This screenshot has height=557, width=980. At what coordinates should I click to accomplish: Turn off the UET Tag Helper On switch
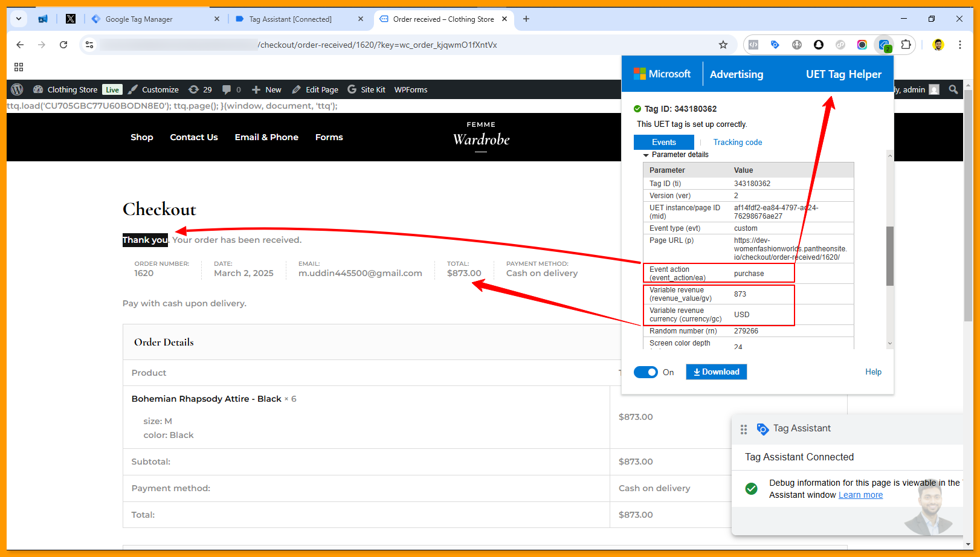pos(645,372)
